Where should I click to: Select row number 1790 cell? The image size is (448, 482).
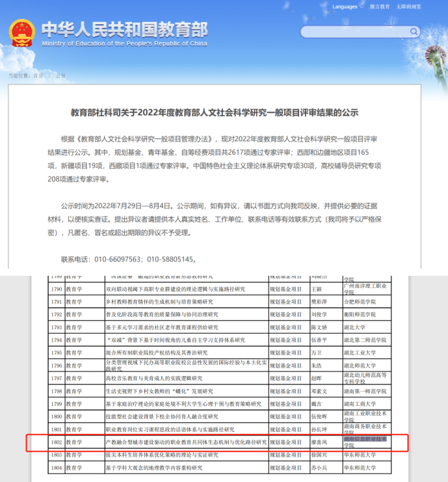click(x=57, y=288)
